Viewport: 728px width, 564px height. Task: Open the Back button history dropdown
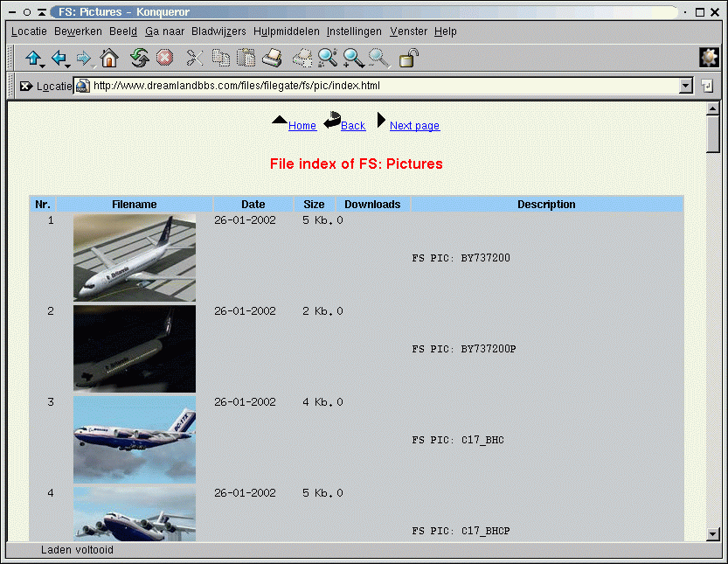68,66
